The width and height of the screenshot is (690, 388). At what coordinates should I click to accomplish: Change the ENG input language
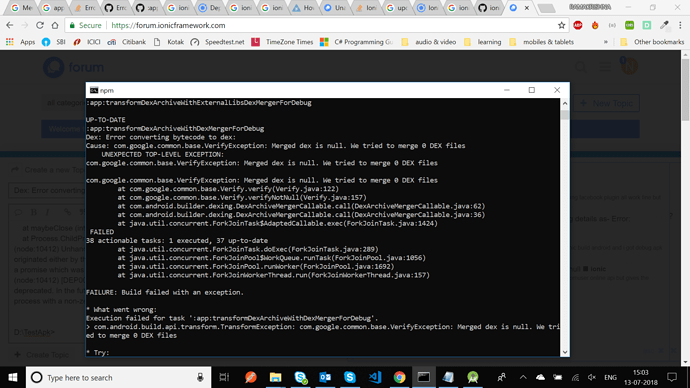[610, 377]
